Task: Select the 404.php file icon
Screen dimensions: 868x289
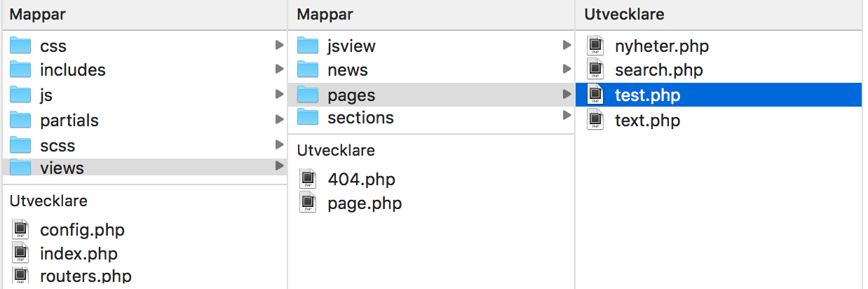Action: tap(308, 180)
